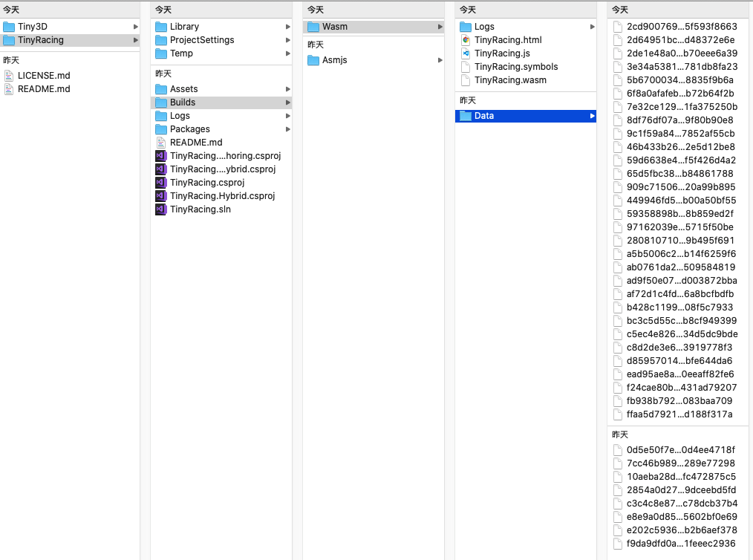Select the TinyRacing.csproj project icon
Screen dimensions: 753x560
(160, 182)
